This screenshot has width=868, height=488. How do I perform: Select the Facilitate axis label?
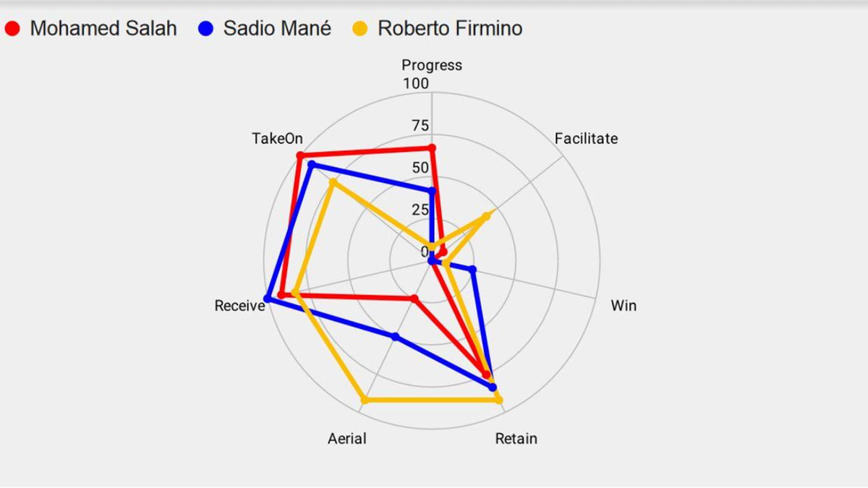pyautogui.click(x=586, y=138)
